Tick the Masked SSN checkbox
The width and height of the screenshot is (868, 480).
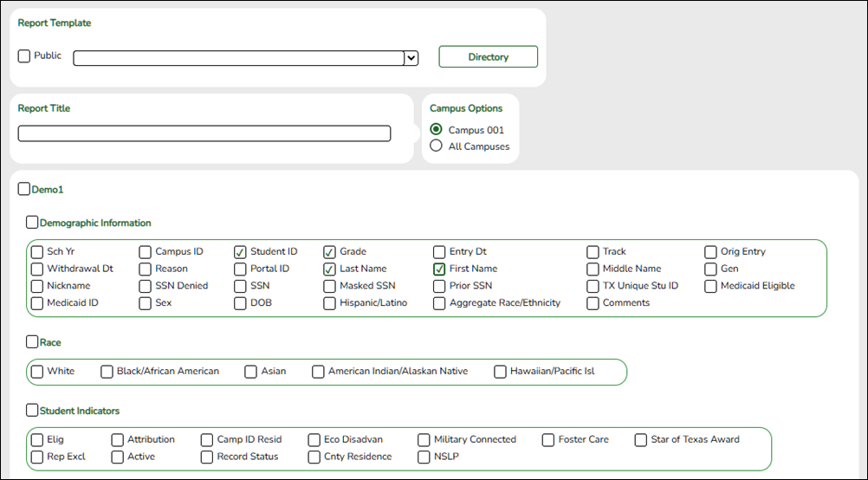pos(329,286)
